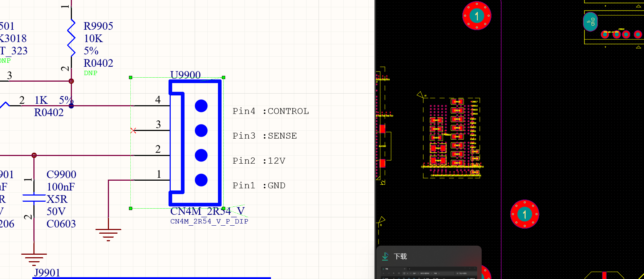
Task: Grab the top-left green selection handle of U9900
Action: click(130, 77)
